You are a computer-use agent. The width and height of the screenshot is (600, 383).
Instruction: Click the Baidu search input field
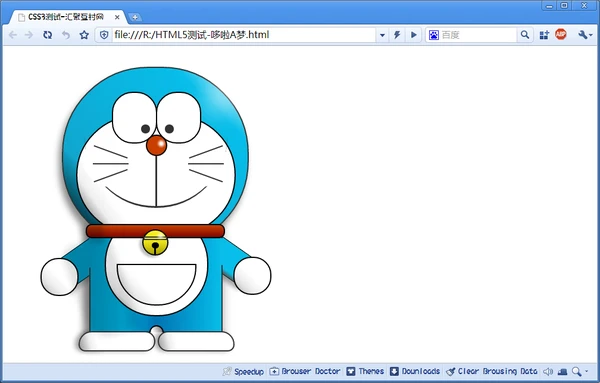point(478,35)
